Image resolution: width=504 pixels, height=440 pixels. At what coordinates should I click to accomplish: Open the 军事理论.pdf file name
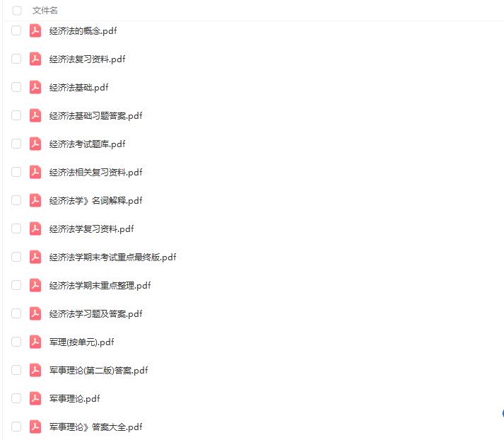[x=74, y=399]
